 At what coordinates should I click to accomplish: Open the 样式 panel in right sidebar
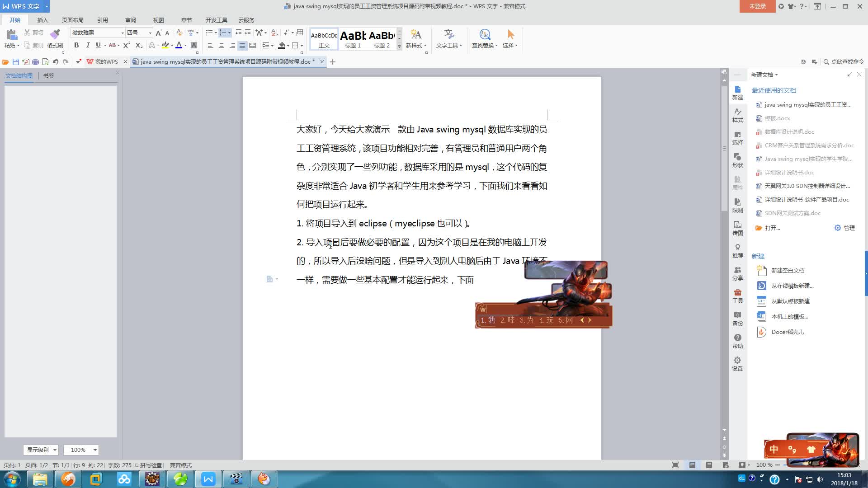(x=737, y=115)
